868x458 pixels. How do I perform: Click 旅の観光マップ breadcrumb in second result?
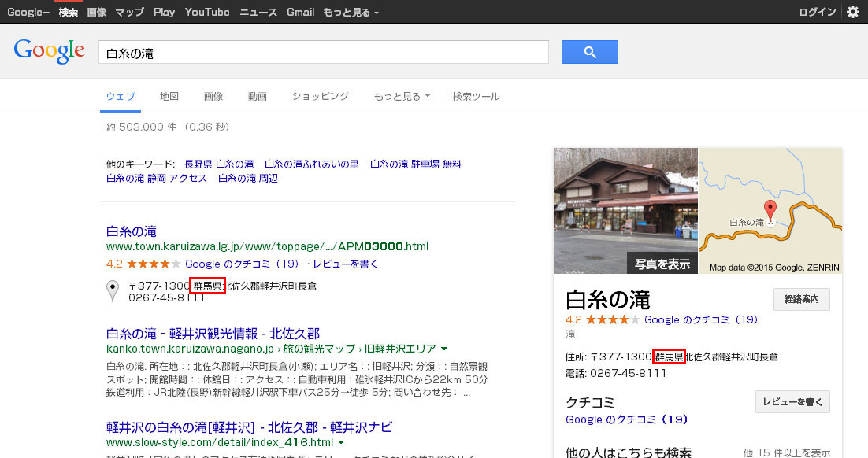coord(319,349)
